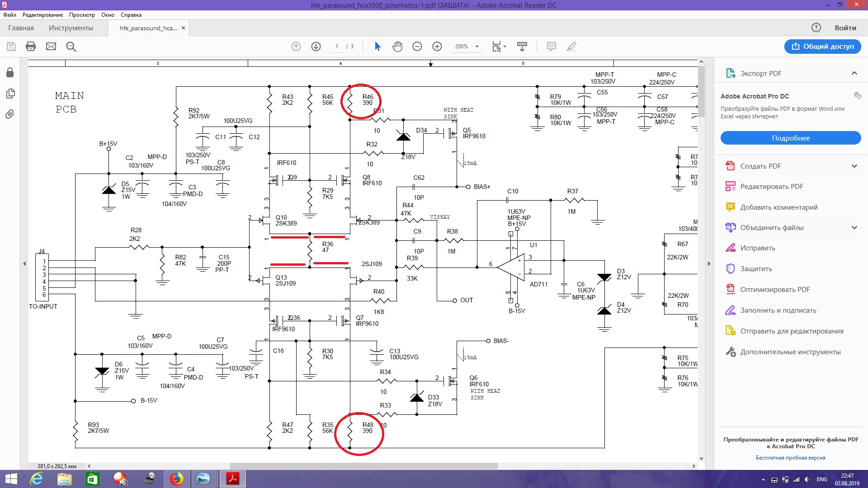Screen dimensions: 868x488
Task: Click the scrolling mode toolbar icon
Action: (522, 47)
